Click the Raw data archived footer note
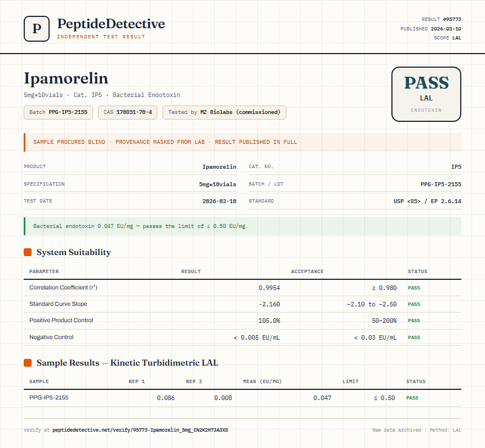 click(x=417, y=430)
